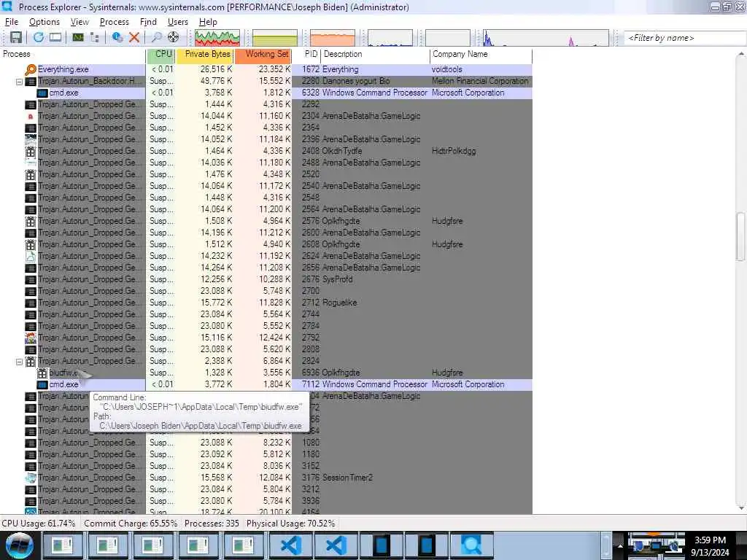Click the Refresh Now toolbar icon
Viewport: 747px width, 560px height.
point(39,37)
